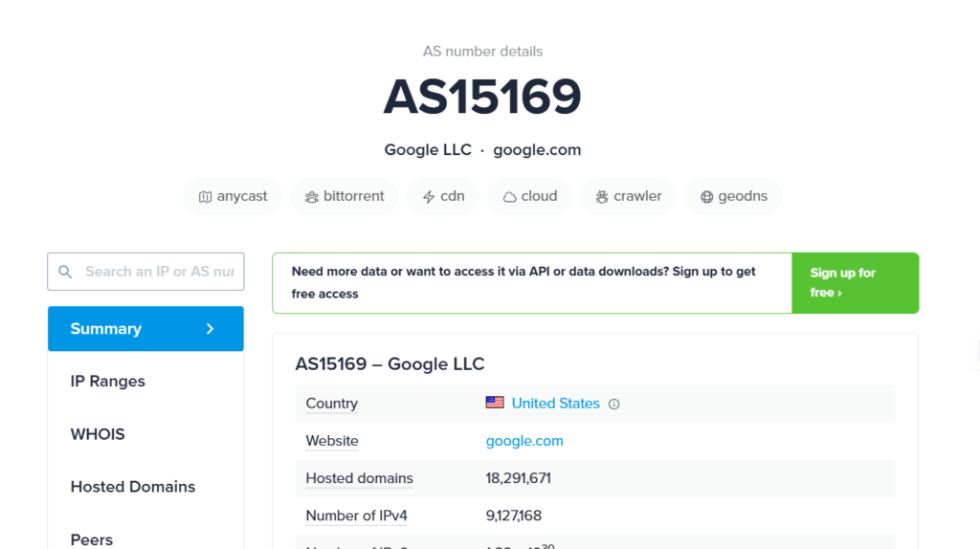This screenshot has height=549, width=980.
Task: Select the anycast tag label
Action: coord(242,196)
